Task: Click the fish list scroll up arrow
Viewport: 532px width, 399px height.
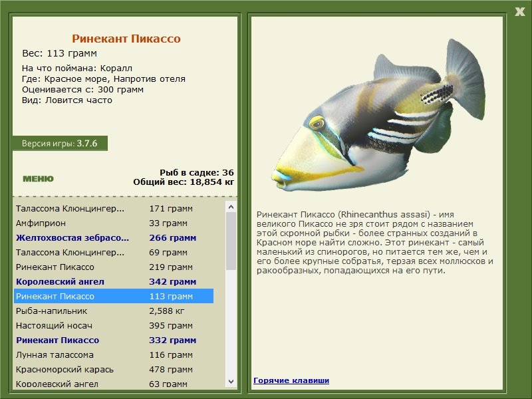Action: click(231, 207)
